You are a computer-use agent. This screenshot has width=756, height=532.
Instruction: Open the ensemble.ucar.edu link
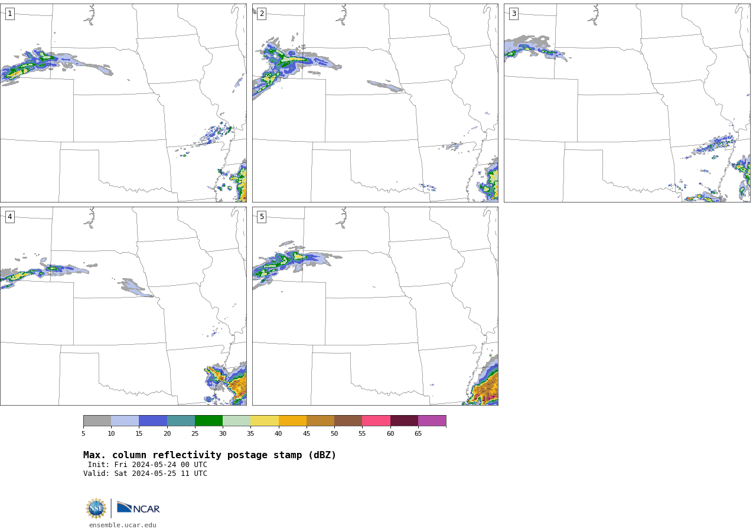[x=123, y=525]
